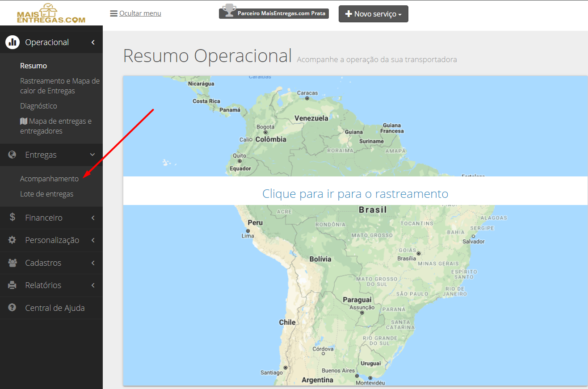Expand Relatórios using its chevron

click(x=93, y=285)
